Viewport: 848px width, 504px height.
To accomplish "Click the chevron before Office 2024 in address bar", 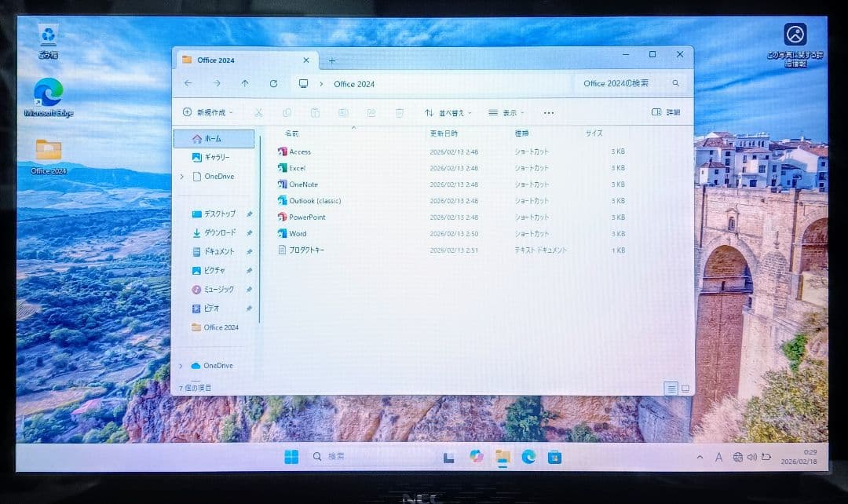I will 321,84.
